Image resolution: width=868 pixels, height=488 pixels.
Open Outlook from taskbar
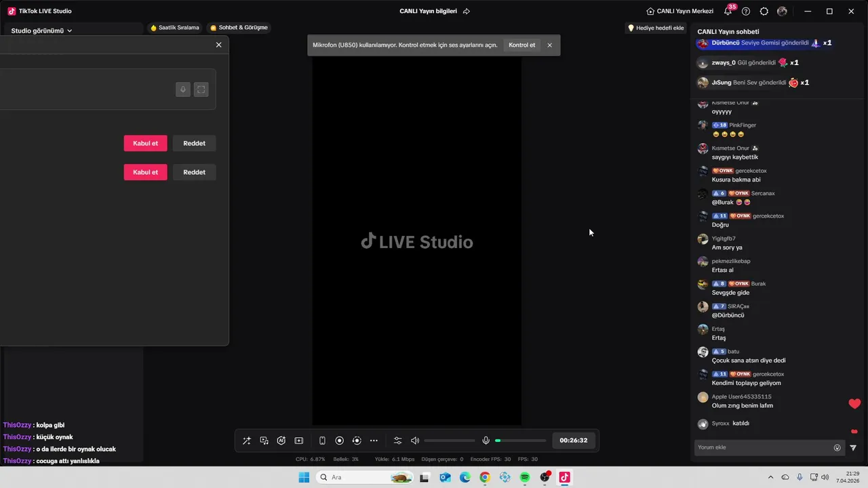point(445,477)
